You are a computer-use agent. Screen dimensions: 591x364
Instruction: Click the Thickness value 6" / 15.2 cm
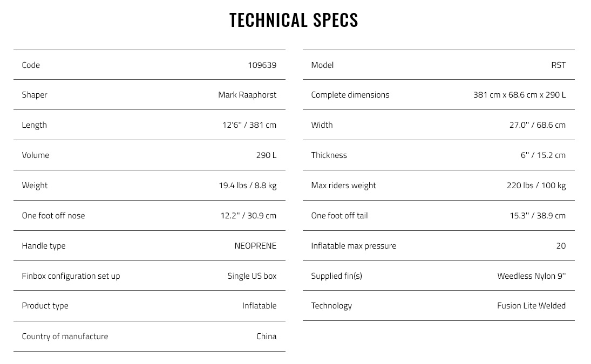click(543, 155)
